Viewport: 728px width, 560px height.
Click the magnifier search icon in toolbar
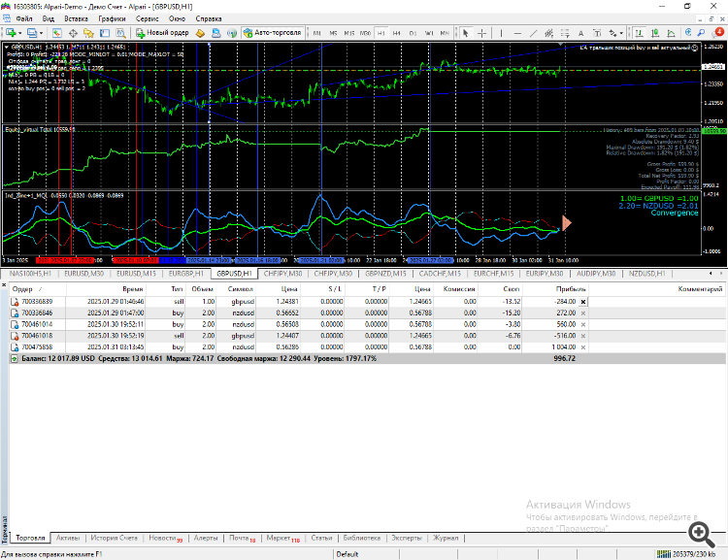pos(702,33)
